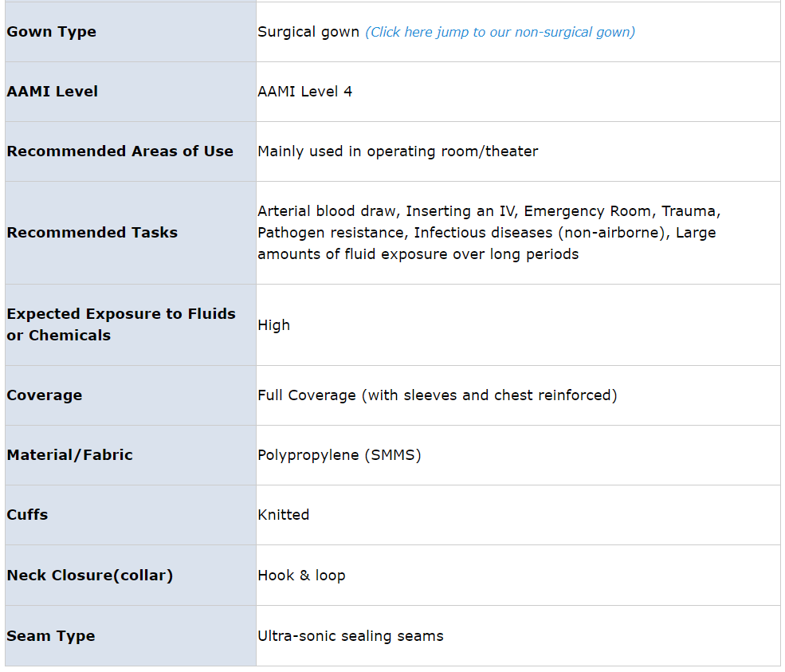Click the 'AAMI Level 4' value

305,92
